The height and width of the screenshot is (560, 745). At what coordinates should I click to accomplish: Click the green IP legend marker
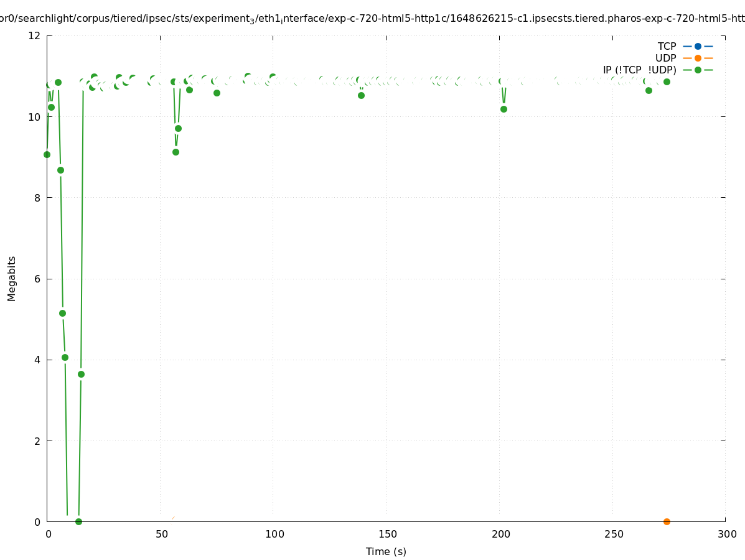pos(698,70)
